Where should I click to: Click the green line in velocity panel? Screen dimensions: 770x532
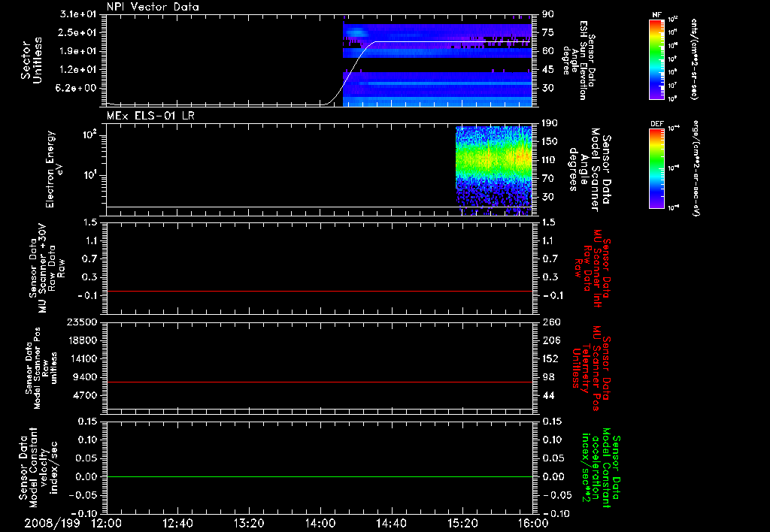(319, 477)
